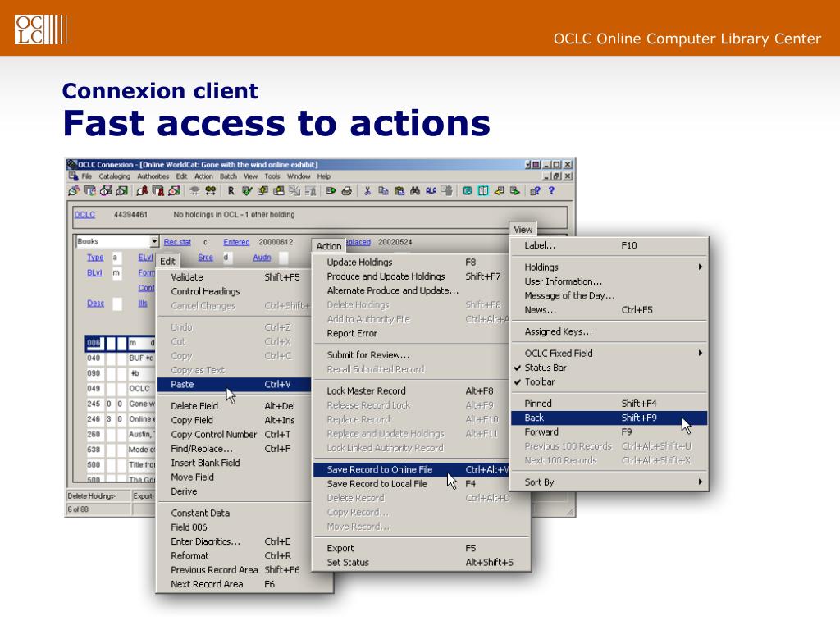Choose Update Holdings in Action menu
This screenshot has height=630, width=840.
411,262
